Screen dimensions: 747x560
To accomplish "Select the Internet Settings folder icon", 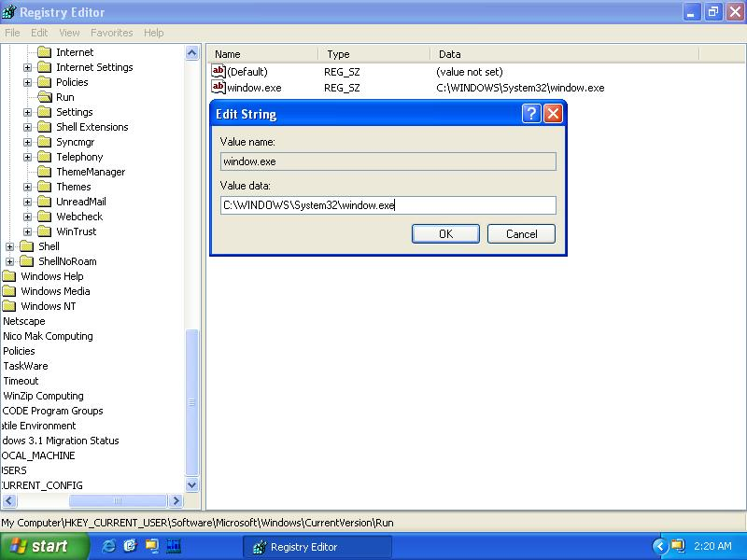I will pos(44,67).
